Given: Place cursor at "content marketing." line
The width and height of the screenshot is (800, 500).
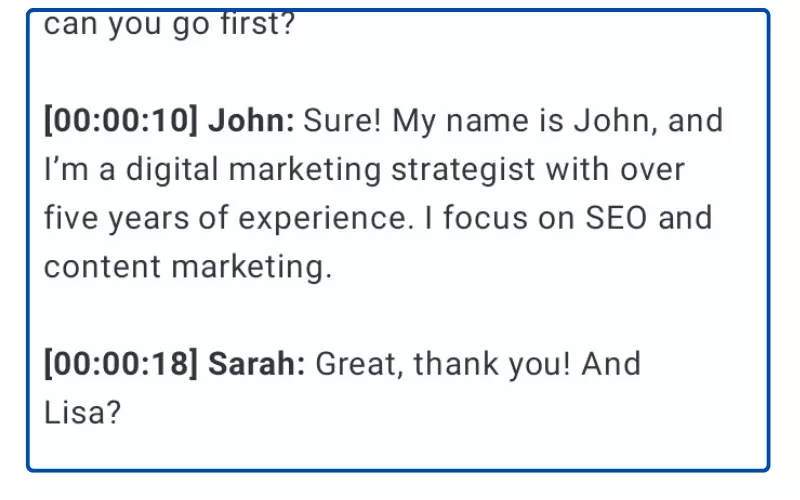Looking at the screenshot, I should pyautogui.click(x=187, y=267).
